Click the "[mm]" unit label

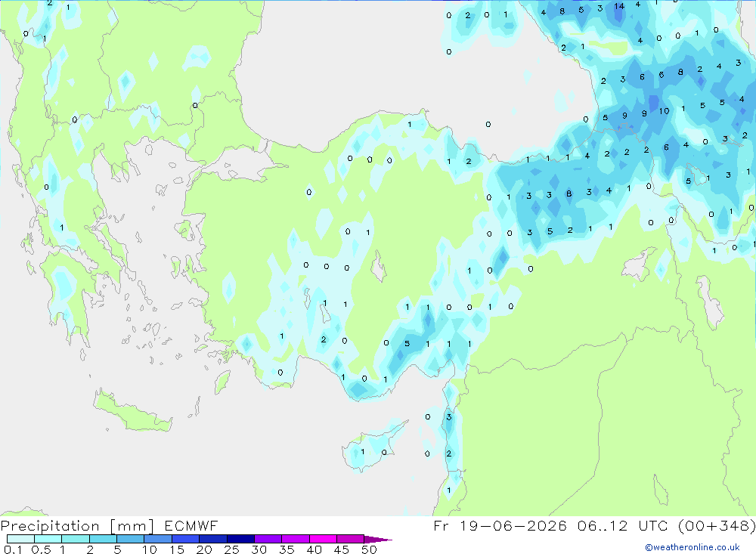tap(132, 526)
